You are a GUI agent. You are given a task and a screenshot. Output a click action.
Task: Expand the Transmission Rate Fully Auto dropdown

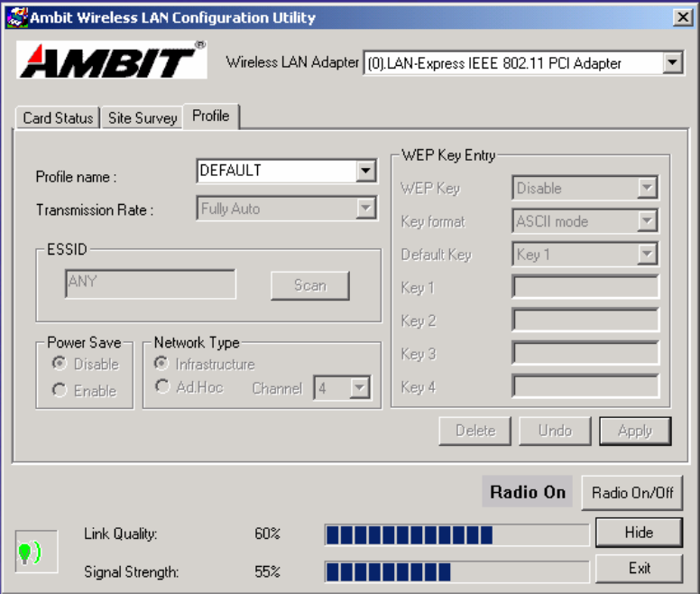tap(365, 209)
